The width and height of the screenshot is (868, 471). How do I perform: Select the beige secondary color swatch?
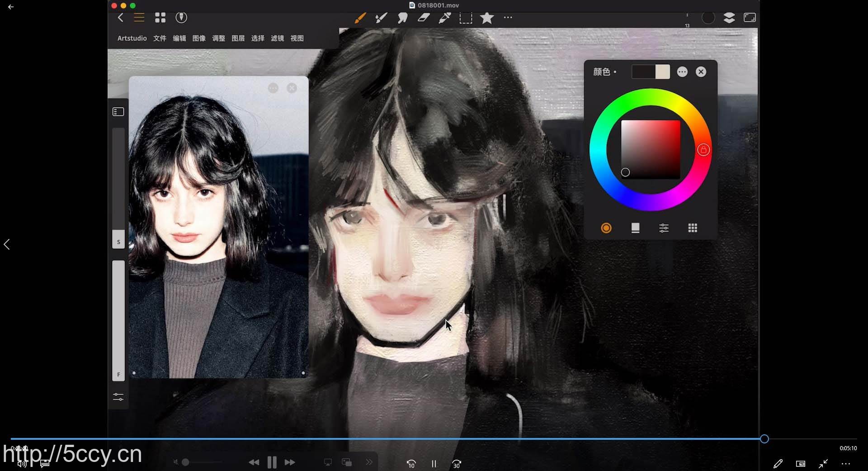point(662,72)
